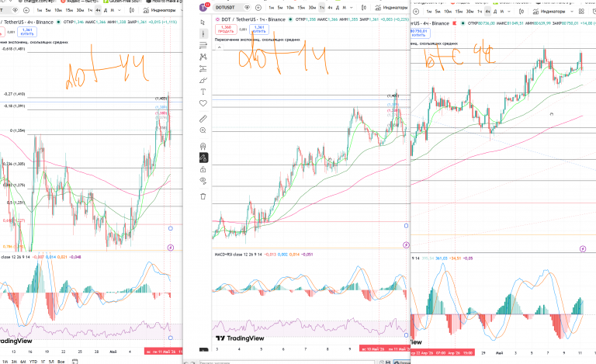Viewport: 596px width, 364px height.
Task: Open the heart icons tool
Action: [x=203, y=103]
